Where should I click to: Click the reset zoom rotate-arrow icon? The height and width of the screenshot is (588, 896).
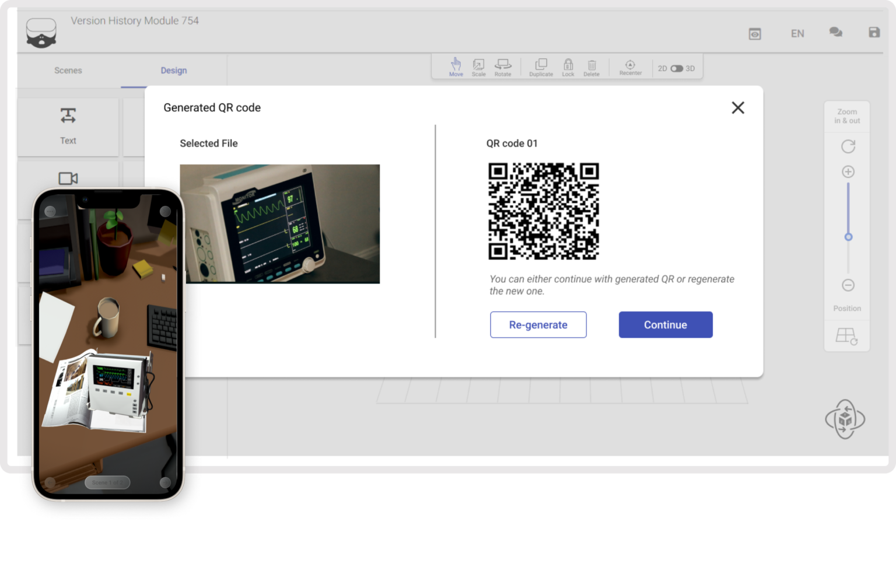click(848, 146)
